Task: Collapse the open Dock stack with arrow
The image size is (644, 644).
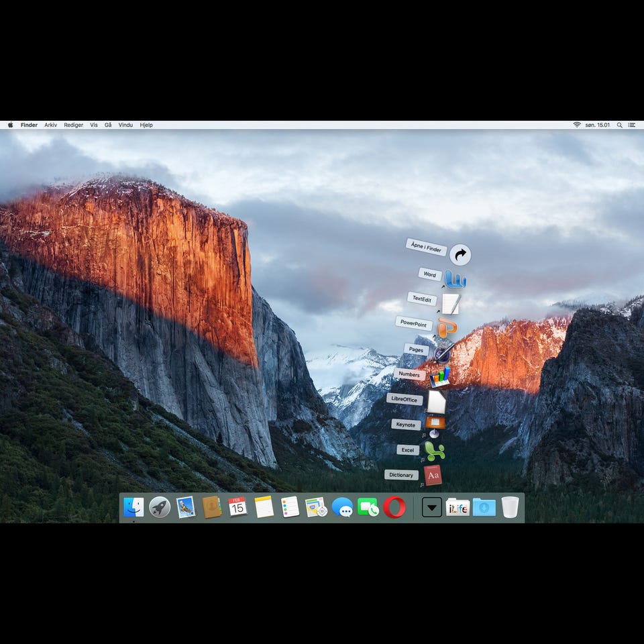Action: tap(431, 508)
